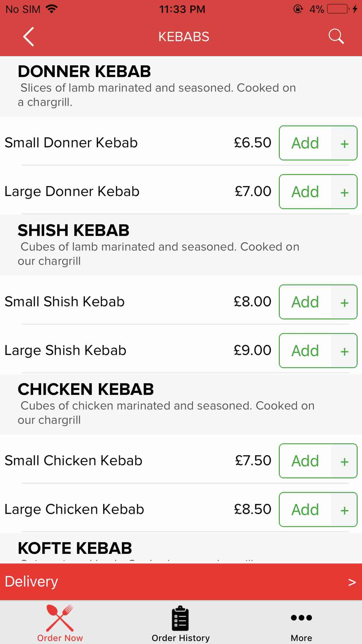Tap plus stepper for Large Chicken Kebab
Screen dimensions: 362x644
point(344,510)
